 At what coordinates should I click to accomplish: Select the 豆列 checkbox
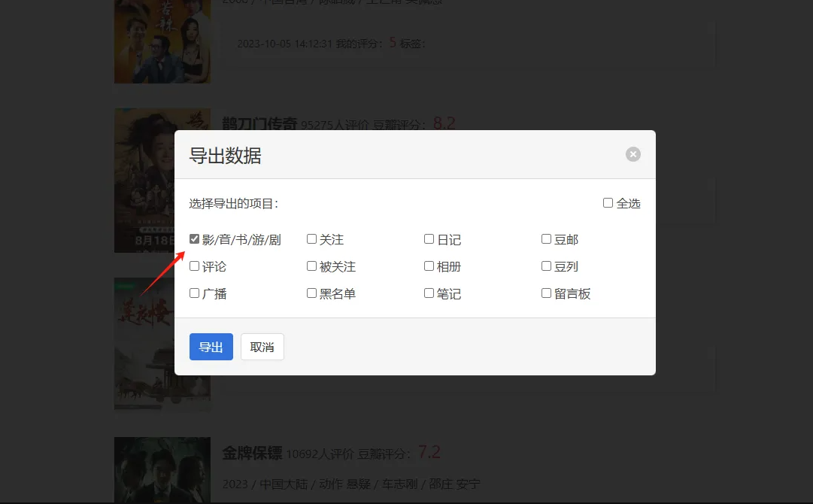pos(547,266)
